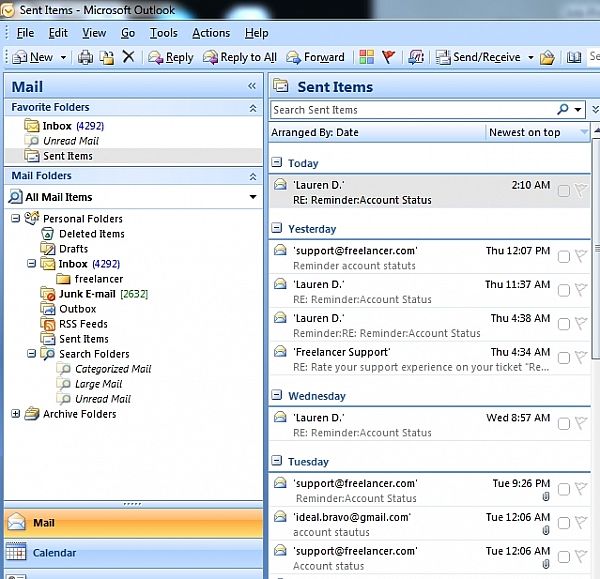Click the Print icon in toolbar
The width and height of the screenshot is (600, 579).
point(85,58)
